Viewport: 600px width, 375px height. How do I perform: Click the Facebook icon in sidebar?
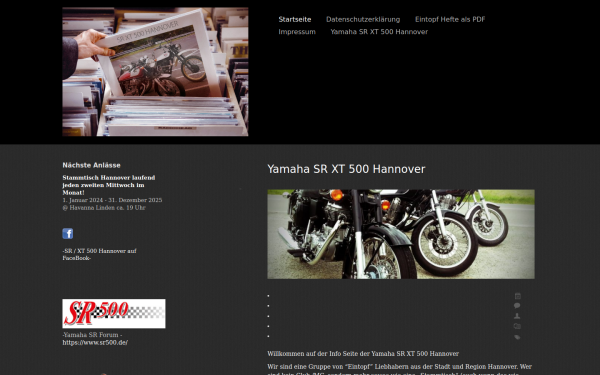pos(68,233)
